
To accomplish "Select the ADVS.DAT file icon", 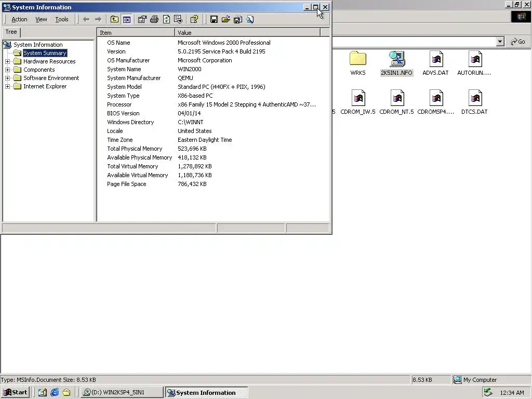I will pos(435,63).
